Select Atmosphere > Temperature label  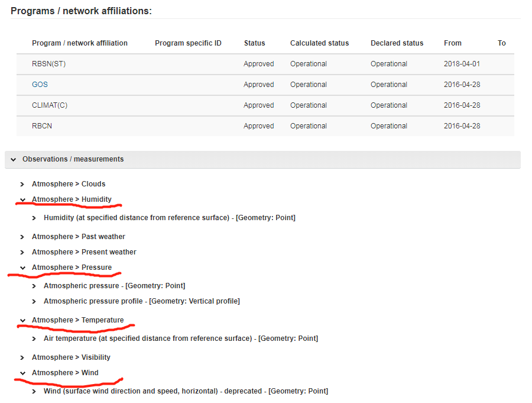[x=77, y=320]
